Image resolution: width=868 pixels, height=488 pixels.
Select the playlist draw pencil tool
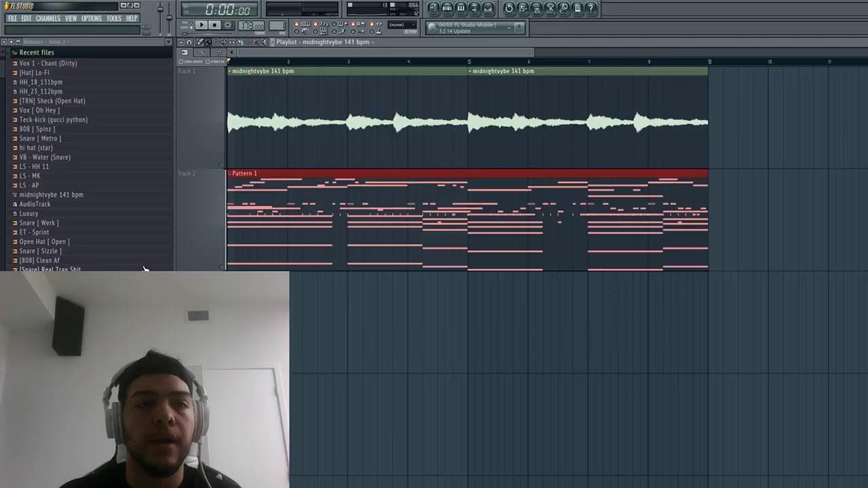click(199, 42)
